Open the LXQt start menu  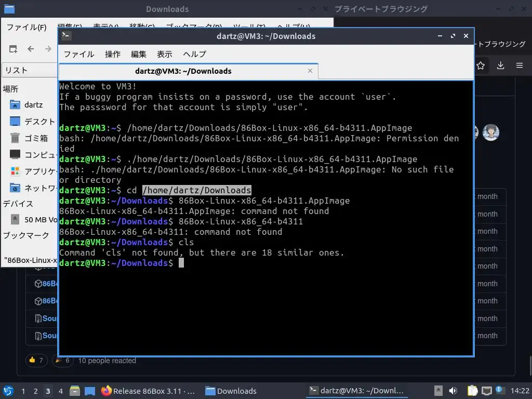pyautogui.click(x=8, y=391)
